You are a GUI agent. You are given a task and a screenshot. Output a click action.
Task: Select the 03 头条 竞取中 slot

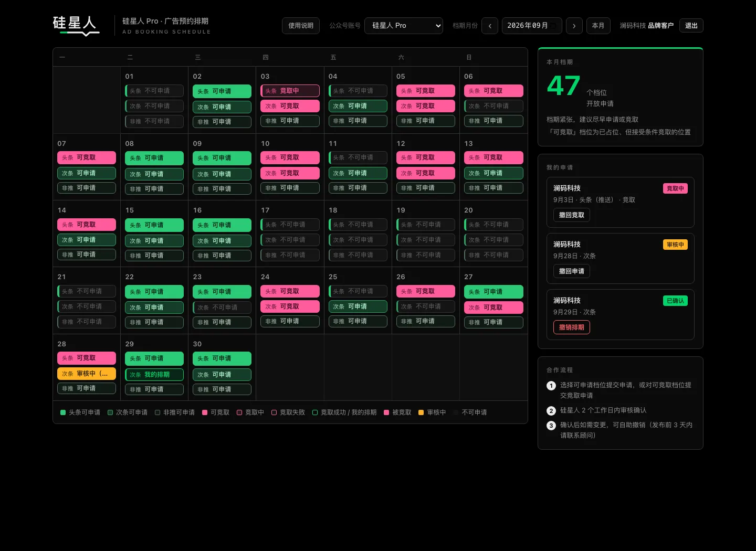click(290, 91)
